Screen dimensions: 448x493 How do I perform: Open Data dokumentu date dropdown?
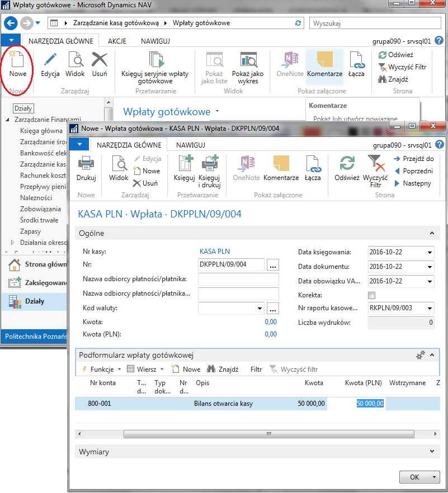[x=430, y=267]
